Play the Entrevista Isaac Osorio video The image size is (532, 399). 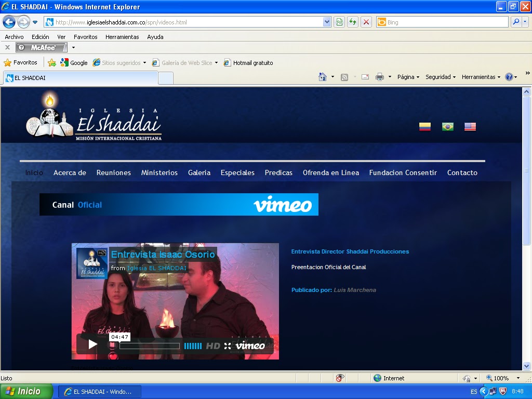click(x=92, y=345)
